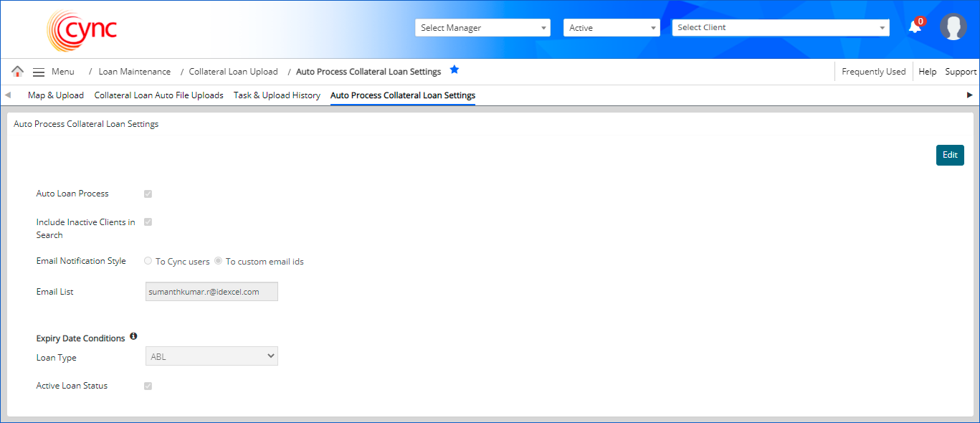Open the Select Client dropdown
The height and width of the screenshot is (423, 980).
point(780,28)
